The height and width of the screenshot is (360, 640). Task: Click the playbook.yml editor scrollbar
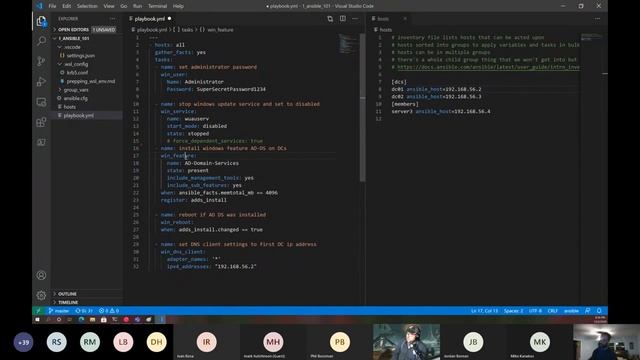coord(362,107)
